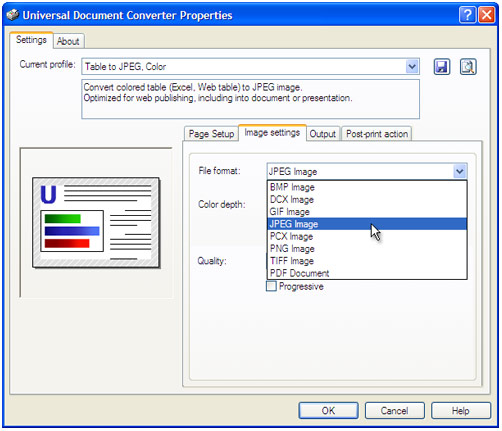Click the Help button
This screenshot has height=431, width=502.
point(461,410)
